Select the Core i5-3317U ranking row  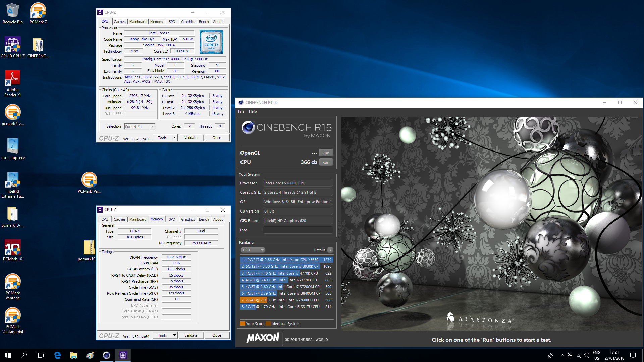[x=286, y=307]
